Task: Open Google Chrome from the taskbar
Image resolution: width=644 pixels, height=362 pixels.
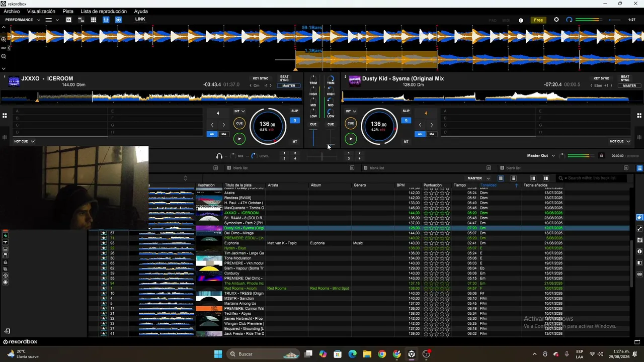Action: [x=382, y=354]
